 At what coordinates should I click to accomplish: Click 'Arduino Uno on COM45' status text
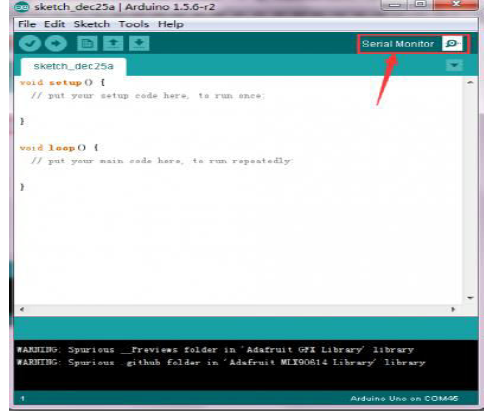[x=404, y=398]
